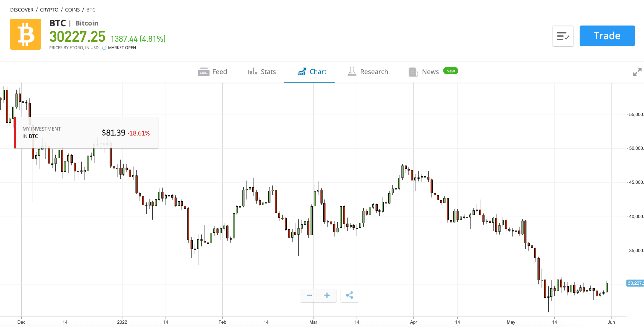Open the watchlist add icon button
Screen dimensions: 644x327
[x=563, y=36]
